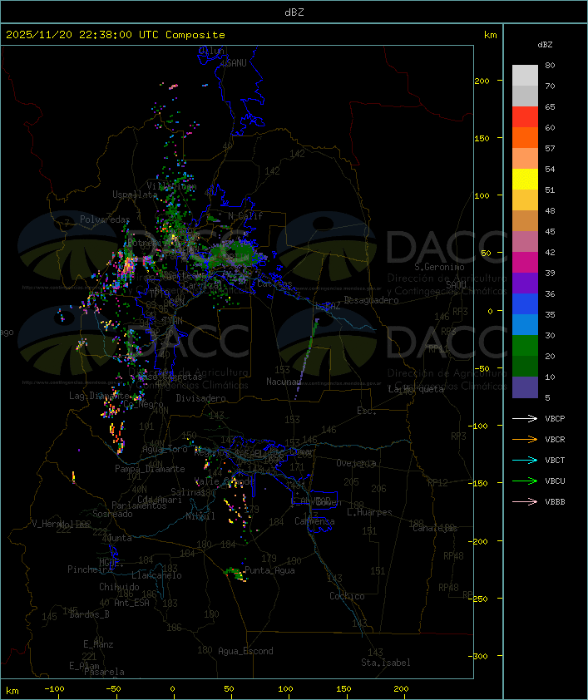Click the 'Carmensa' map label
588x700 pixels.
[314, 521]
